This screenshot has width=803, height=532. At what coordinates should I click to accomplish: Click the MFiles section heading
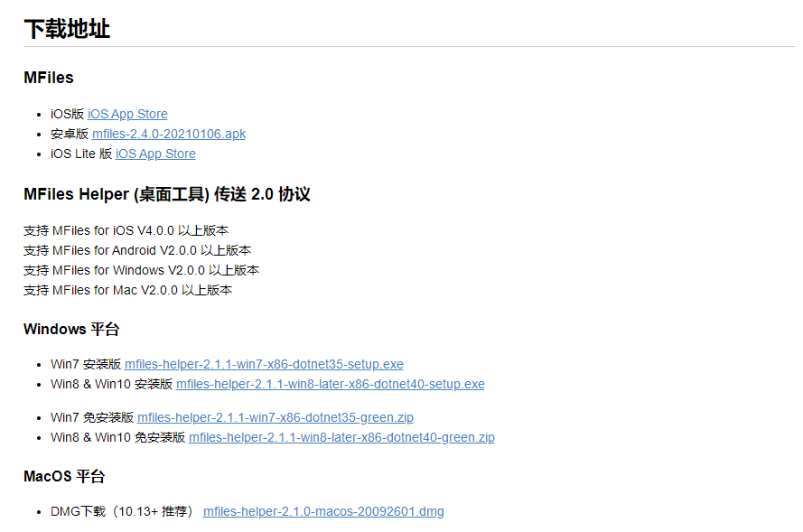(x=49, y=78)
